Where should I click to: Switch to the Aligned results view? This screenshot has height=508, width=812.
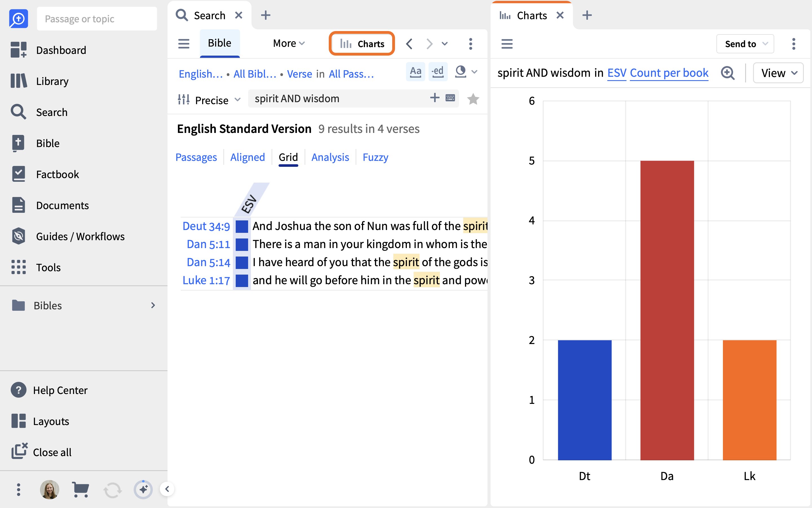pos(247,157)
